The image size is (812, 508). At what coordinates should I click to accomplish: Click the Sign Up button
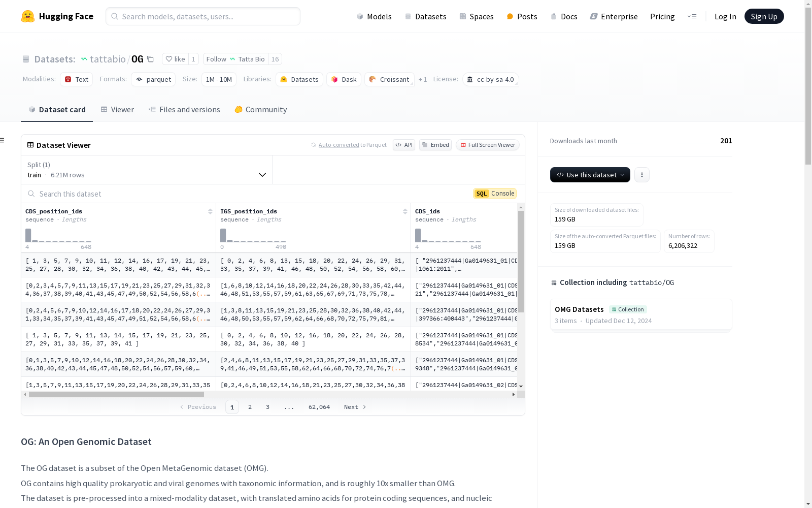pyautogui.click(x=764, y=16)
